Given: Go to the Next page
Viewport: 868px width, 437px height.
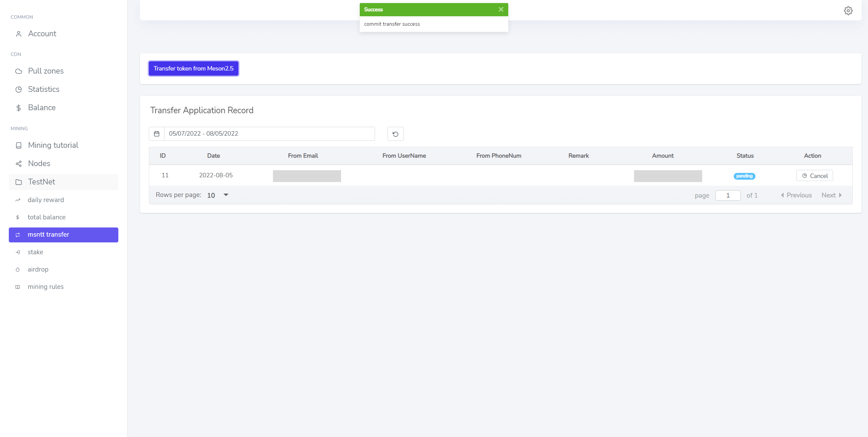Looking at the screenshot, I should pos(831,195).
